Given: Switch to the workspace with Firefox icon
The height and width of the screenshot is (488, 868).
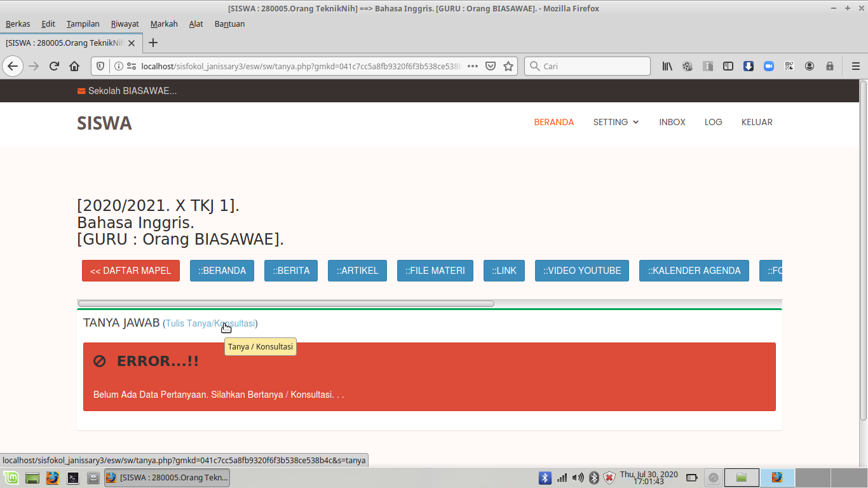Looking at the screenshot, I should [777, 478].
